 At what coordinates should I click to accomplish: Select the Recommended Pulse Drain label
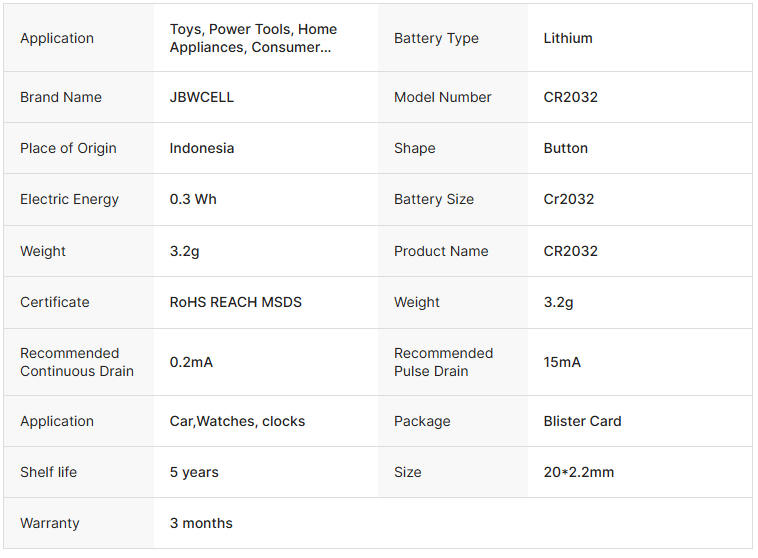click(443, 362)
